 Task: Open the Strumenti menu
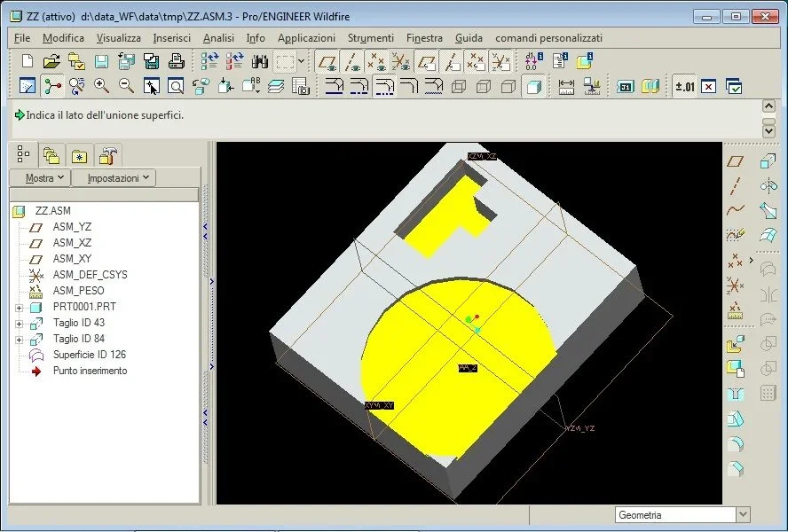371,38
